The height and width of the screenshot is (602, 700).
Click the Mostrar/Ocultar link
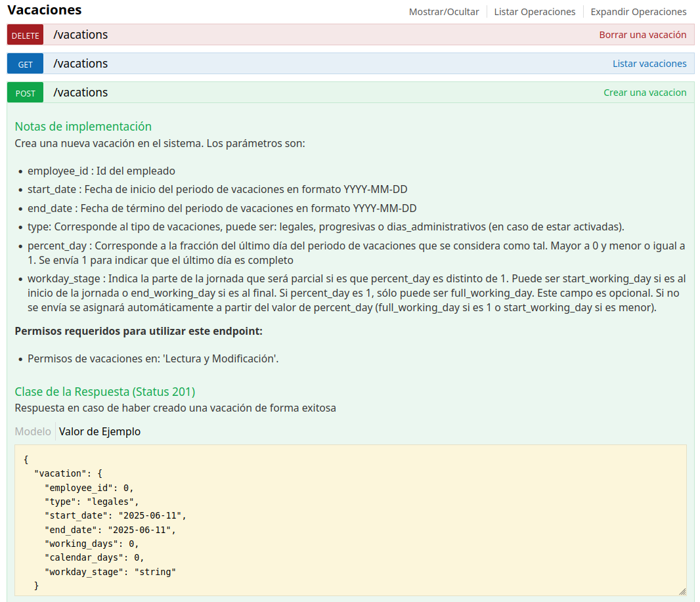tap(444, 12)
